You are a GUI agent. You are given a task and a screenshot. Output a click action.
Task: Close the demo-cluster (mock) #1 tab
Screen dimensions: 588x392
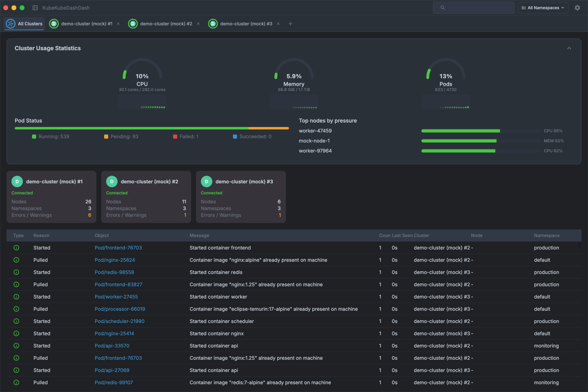(118, 24)
